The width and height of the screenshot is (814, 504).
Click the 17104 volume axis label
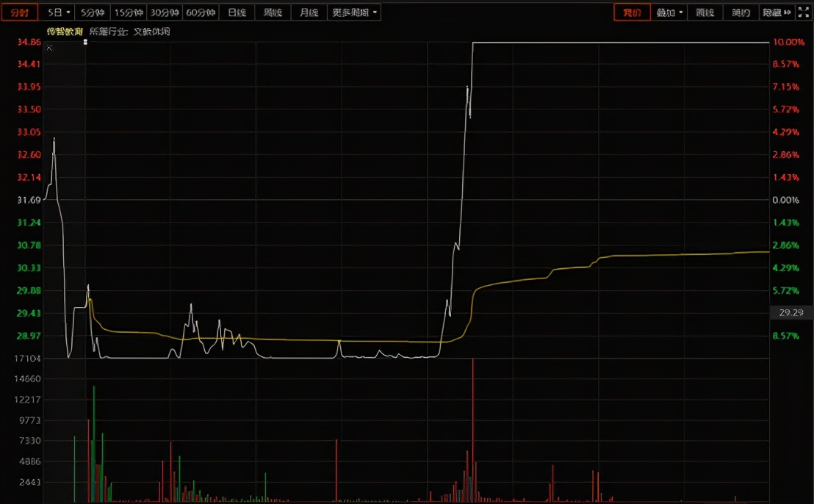tap(27, 359)
